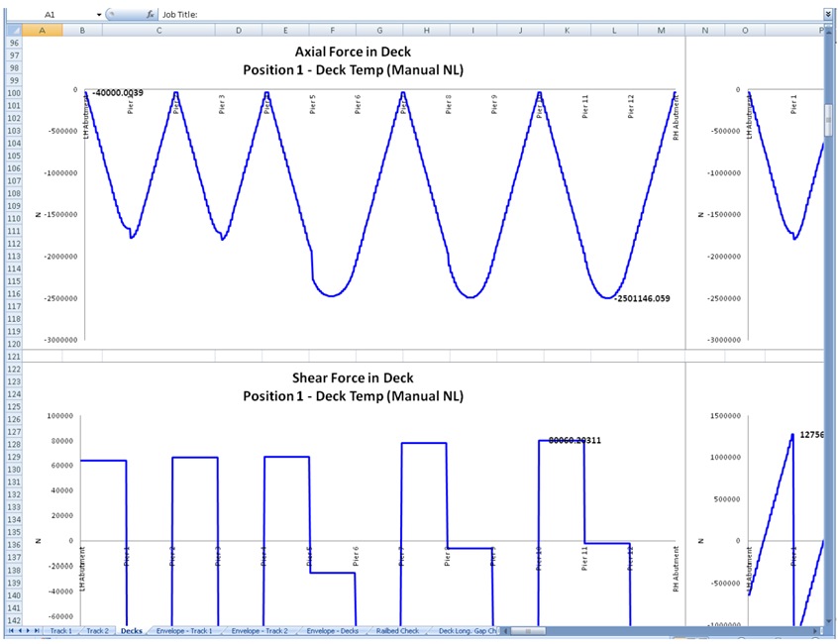Click vertical scrollbar down arrow
The width and height of the screenshot is (838, 644).
(828, 619)
